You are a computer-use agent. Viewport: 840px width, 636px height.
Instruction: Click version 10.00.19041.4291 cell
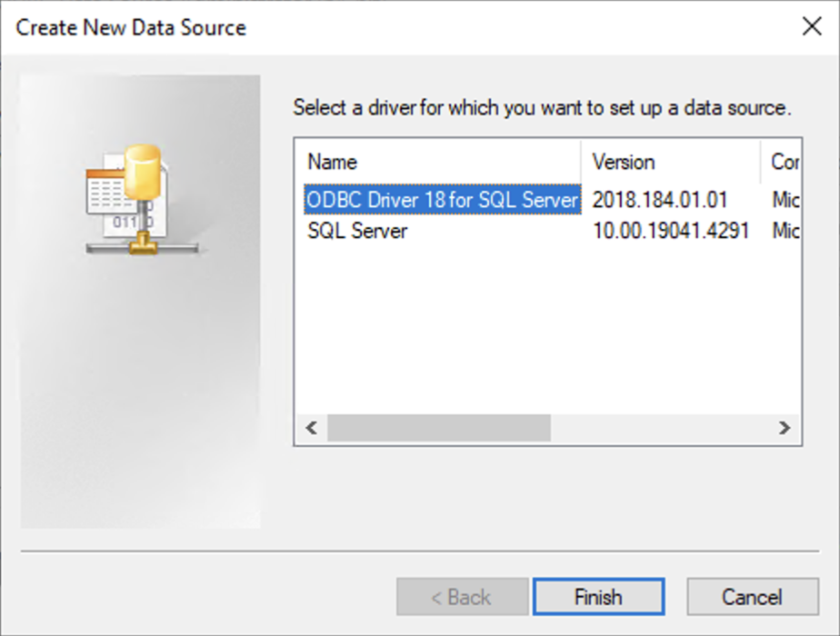point(671,232)
